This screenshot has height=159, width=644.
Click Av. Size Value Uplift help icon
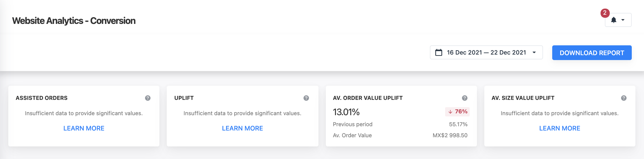click(624, 98)
